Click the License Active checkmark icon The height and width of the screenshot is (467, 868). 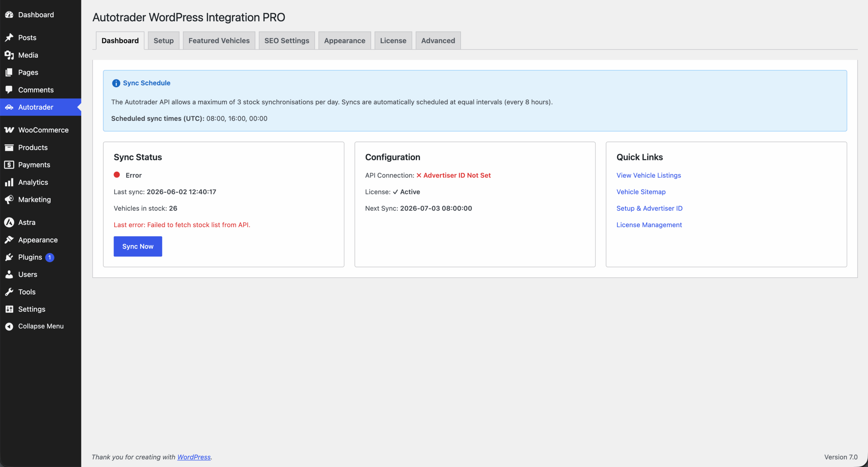coord(395,192)
